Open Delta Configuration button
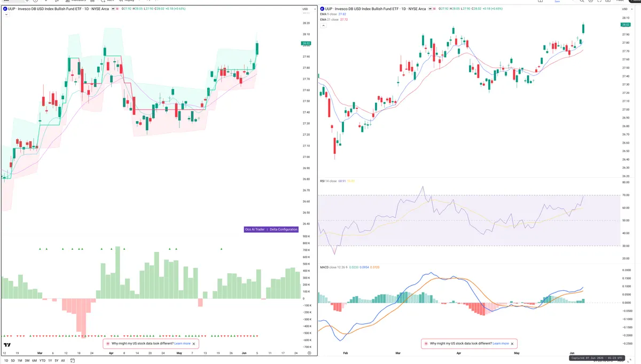 284,230
